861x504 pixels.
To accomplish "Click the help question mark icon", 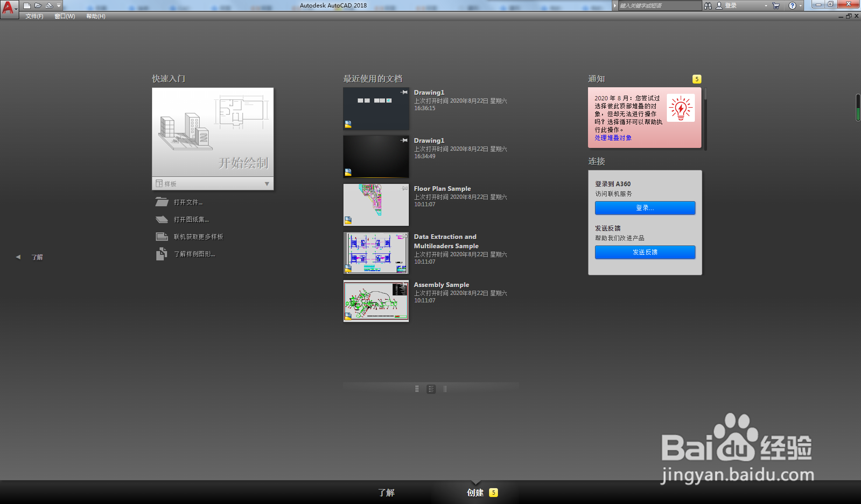I will click(x=792, y=6).
